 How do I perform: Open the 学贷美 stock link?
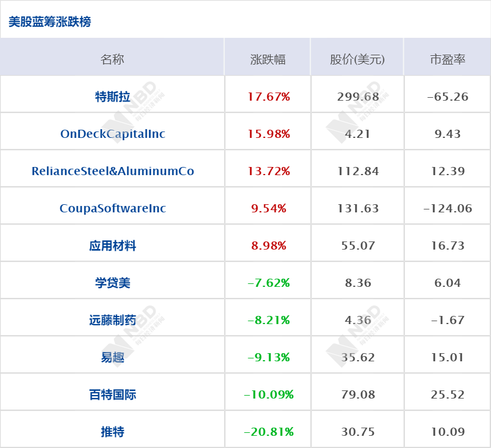pyautogui.click(x=112, y=283)
